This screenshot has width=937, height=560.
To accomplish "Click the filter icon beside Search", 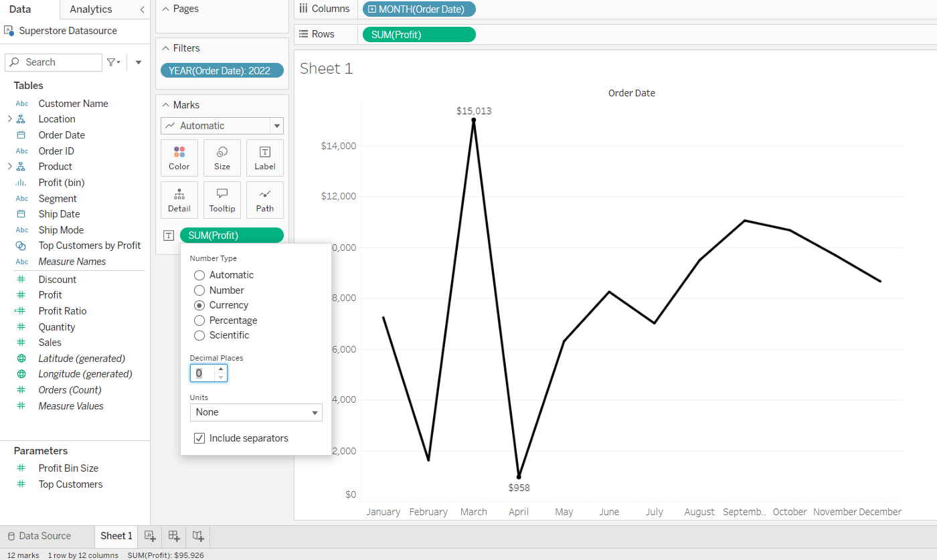I will click(114, 62).
